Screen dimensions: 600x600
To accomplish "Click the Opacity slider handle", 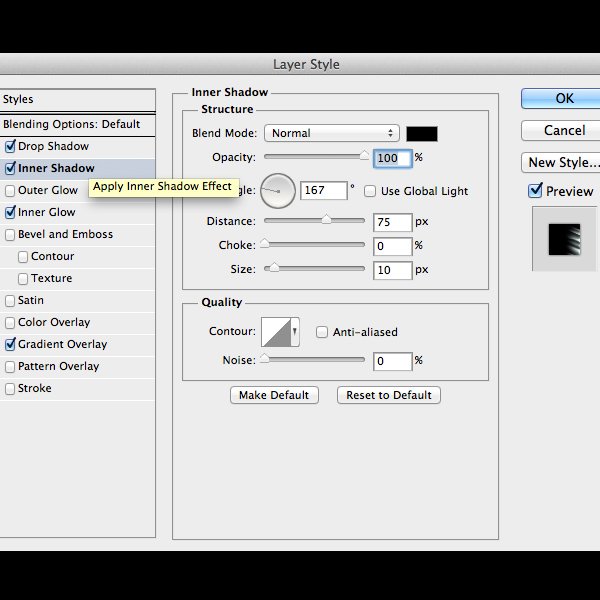I will pos(364,155).
